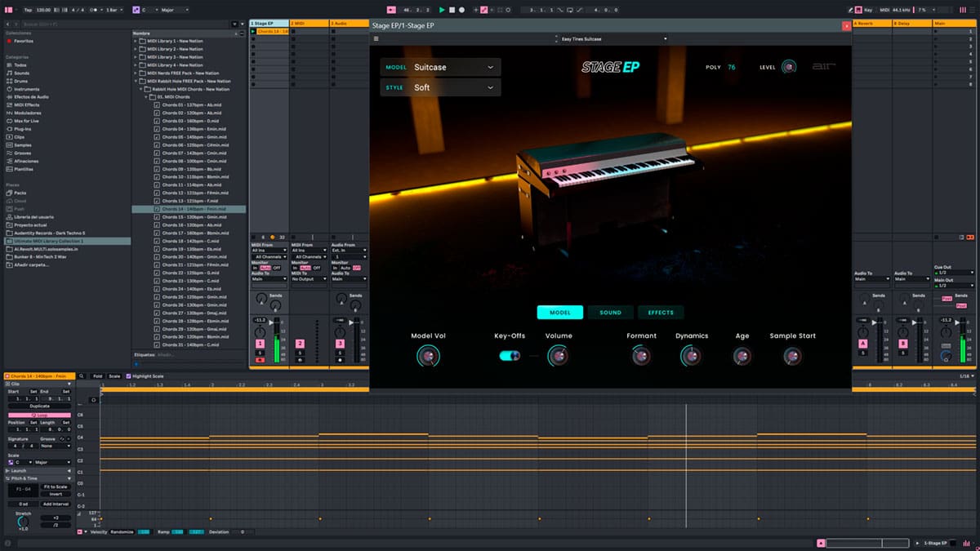The width and height of the screenshot is (980, 551).
Task: Collapse the MIDI Rabbit Hole FREE Pack folder
Action: [136, 81]
